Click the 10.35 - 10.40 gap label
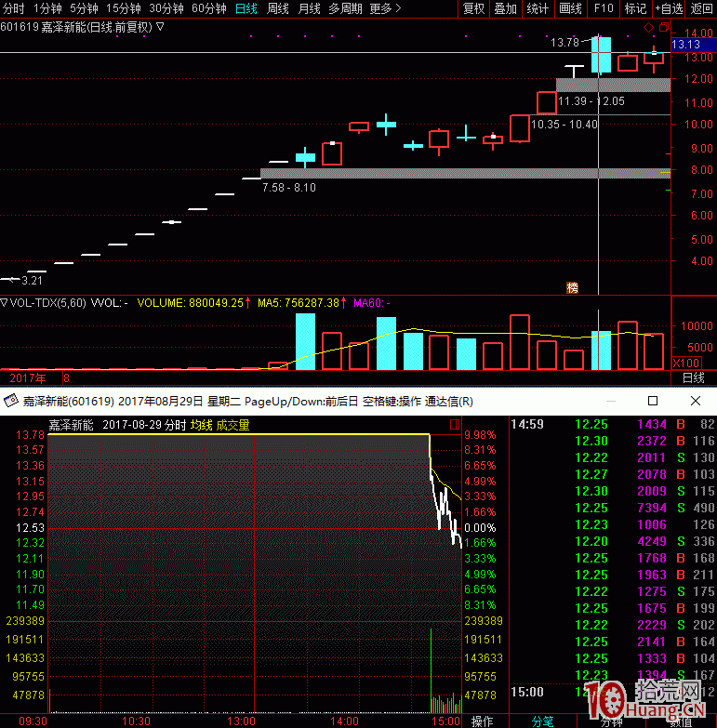This screenshot has height=728, width=717. 564,125
